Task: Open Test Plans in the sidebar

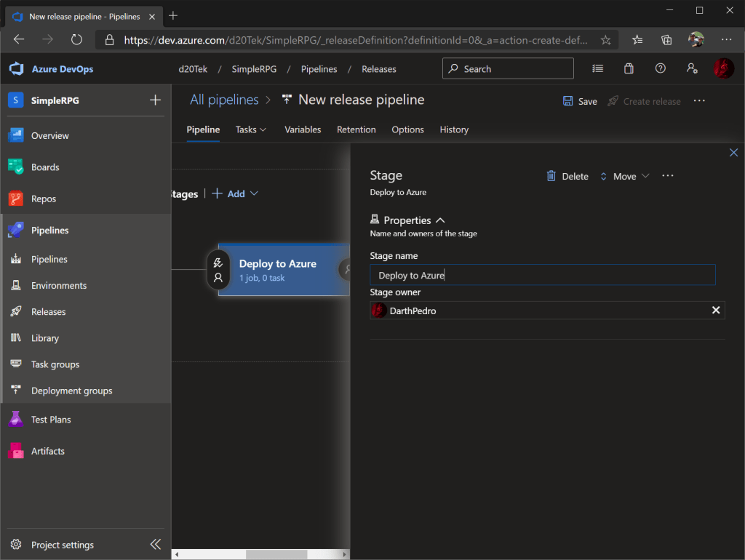Action: coord(51,420)
